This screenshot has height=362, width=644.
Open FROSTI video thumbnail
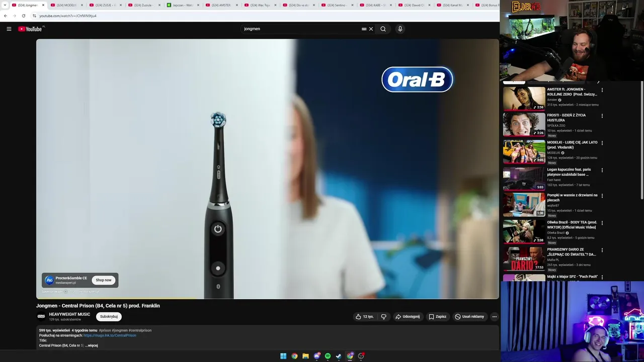tap(524, 124)
